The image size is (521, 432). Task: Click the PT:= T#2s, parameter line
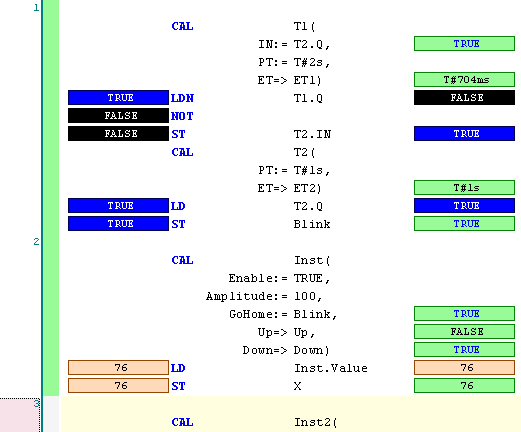[x=294, y=62]
